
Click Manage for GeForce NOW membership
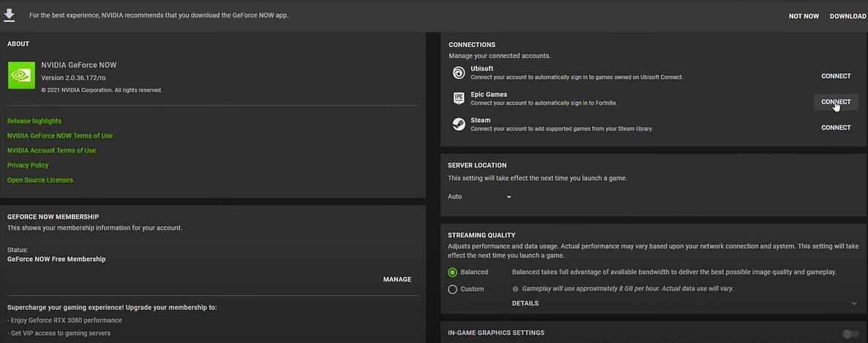pos(397,279)
